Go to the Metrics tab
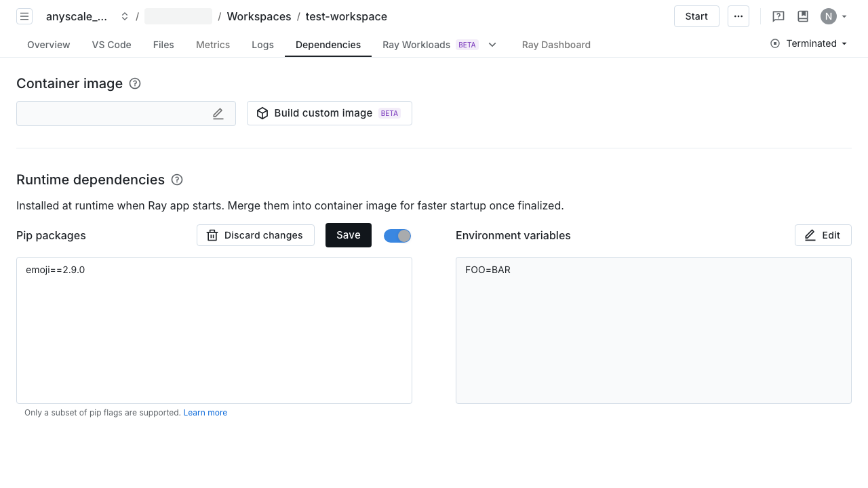Image resolution: width=868 pixels, height=488 pixels. 213,45
